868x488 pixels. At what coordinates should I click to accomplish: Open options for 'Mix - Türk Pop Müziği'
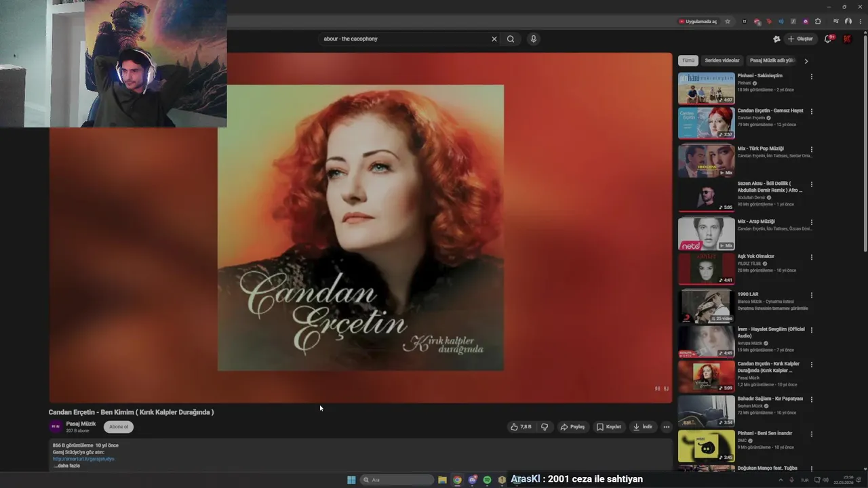(x=811, y=149)
